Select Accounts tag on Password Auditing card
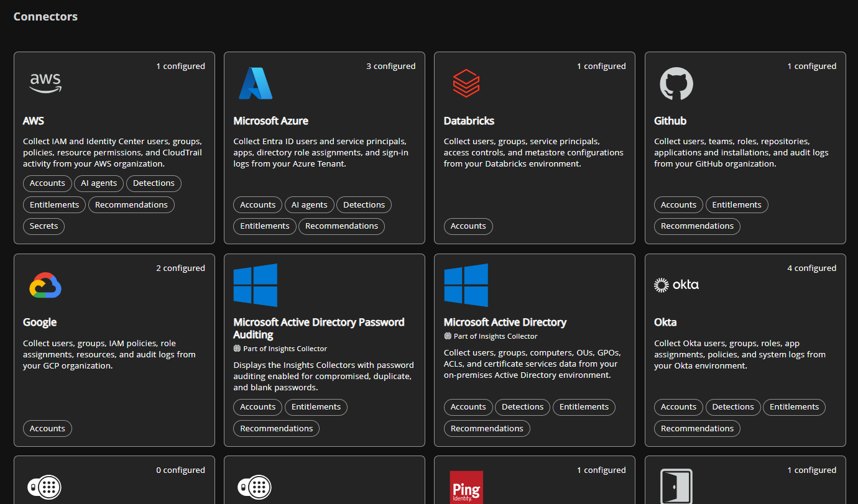 pos(257,407)
